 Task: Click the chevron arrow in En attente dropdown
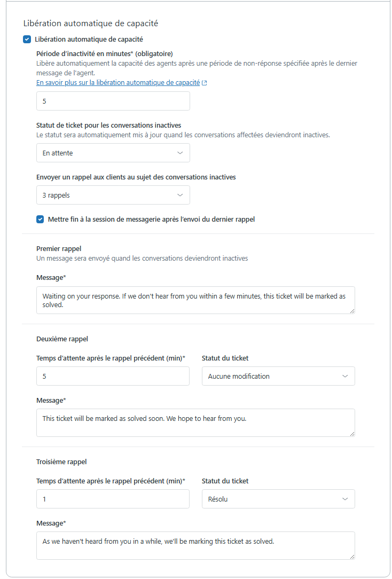click(180, 153)
